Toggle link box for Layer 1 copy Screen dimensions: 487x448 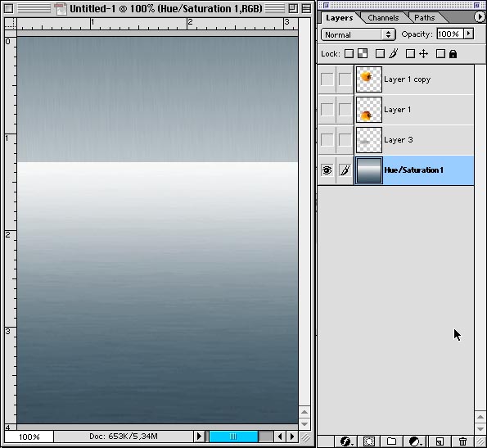coord(345,79)
